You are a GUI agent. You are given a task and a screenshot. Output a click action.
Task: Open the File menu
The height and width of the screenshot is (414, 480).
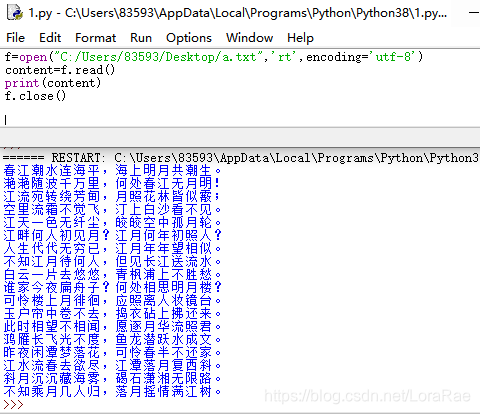click(15, 38)
